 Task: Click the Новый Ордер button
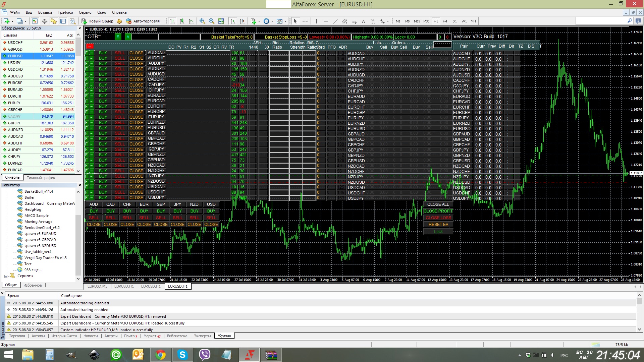tap(98, 21)
